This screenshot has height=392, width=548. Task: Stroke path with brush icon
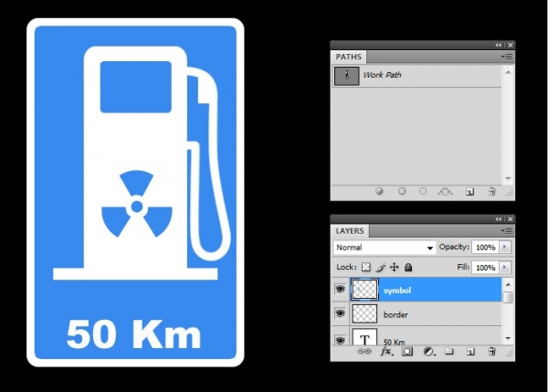tap(402, 191)
